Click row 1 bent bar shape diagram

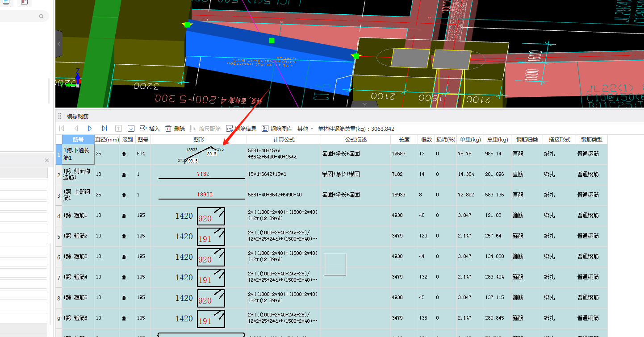tap(201, 154)
